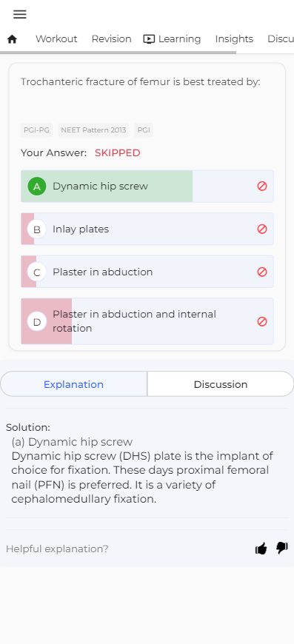The image size is (294, 644).
Task: Click the thumbs down icon
Action: (x=282, y=548)
